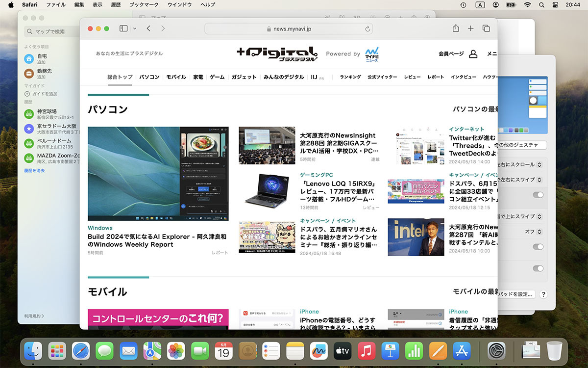
Task: Click the news.mynavi.jp address bar
Action: 289,29
